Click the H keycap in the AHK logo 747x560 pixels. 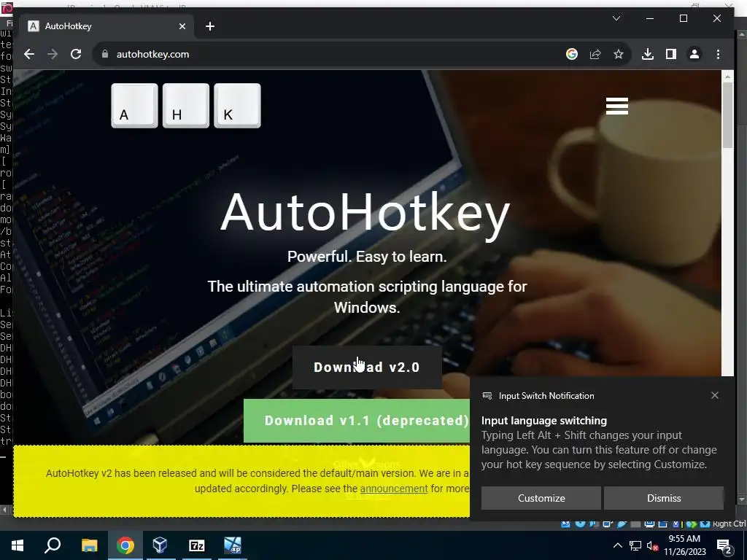pyautogui.click(x=186, y=106)
